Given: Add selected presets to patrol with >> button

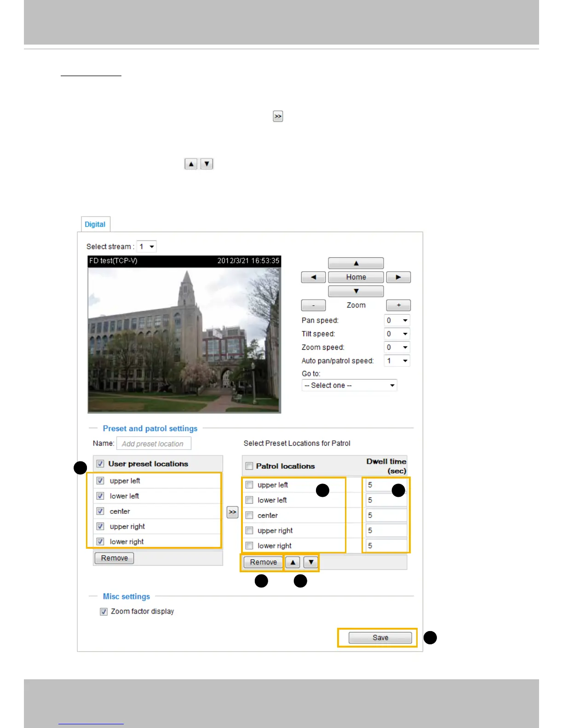Looking at the screenshot, I should coord(232,512).
